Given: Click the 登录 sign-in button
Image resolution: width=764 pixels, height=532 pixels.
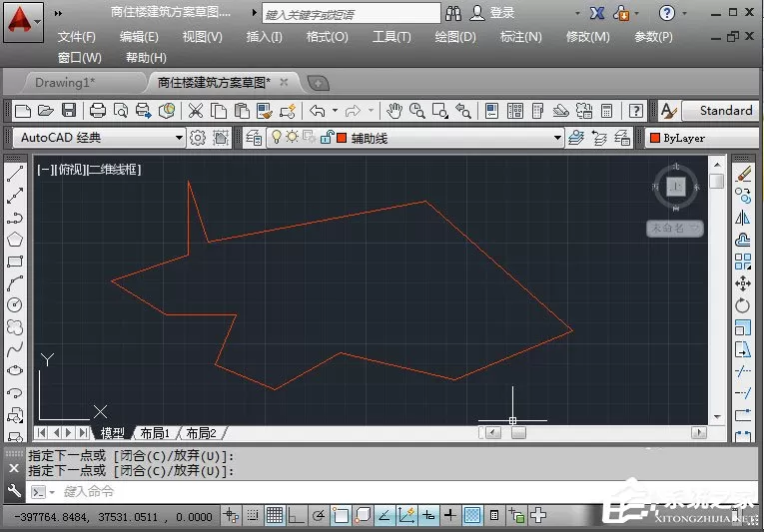Looking at the screenshot, I should [x=492, y=13].
